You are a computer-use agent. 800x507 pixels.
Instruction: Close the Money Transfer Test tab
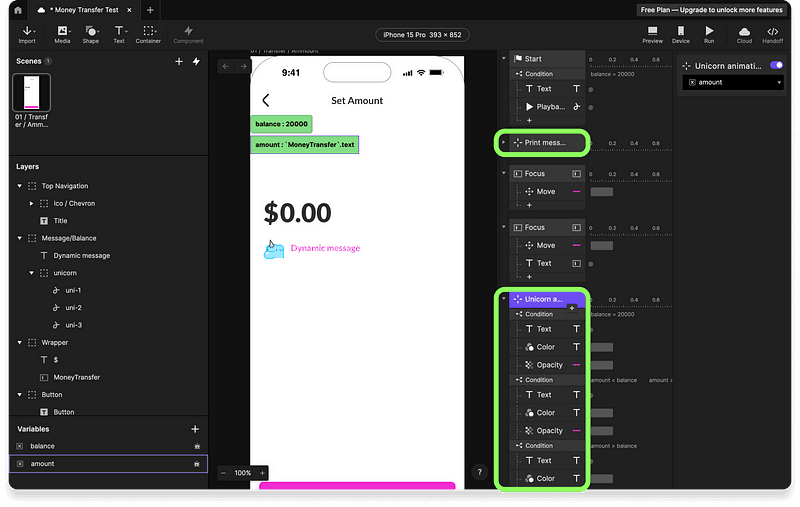(x=130, y=10)
